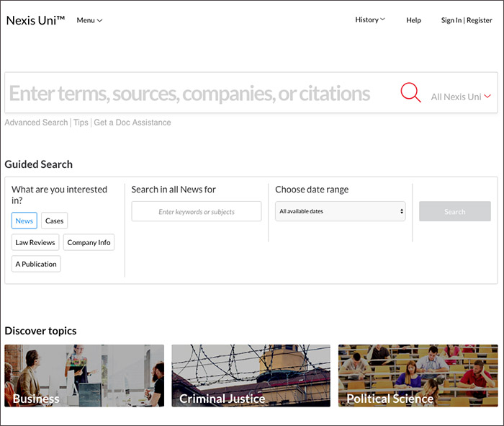This screenshot has width=504, height=426.
Task: Open the All Nexis Uni filter dropdown
Action: [x=461, y=97]
